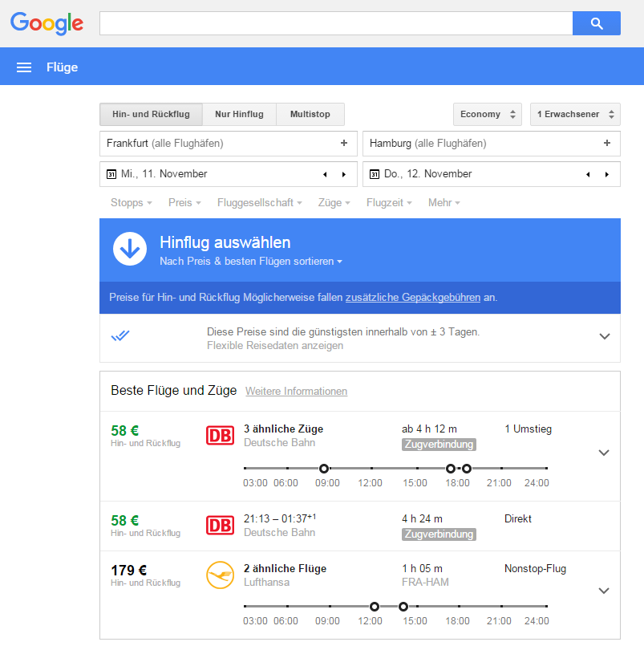
Task: Open the Fluggesellschaft filter dropdown
Action: coord(260,203)
